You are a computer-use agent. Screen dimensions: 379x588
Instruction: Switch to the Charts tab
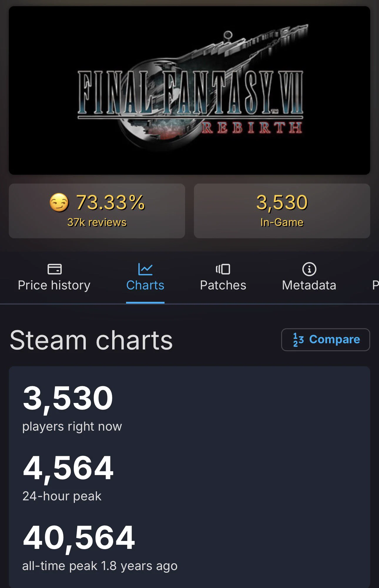click(x=145, y=277)
